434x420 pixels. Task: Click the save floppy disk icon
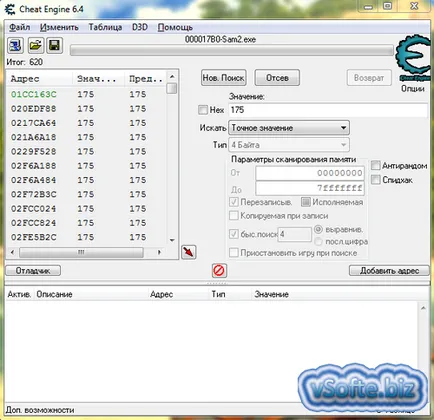coord(55,45)
